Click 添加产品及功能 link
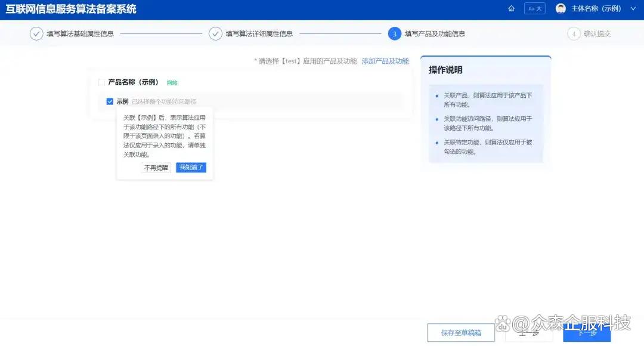This screenshot has width=644, height=346. [385, 61]
